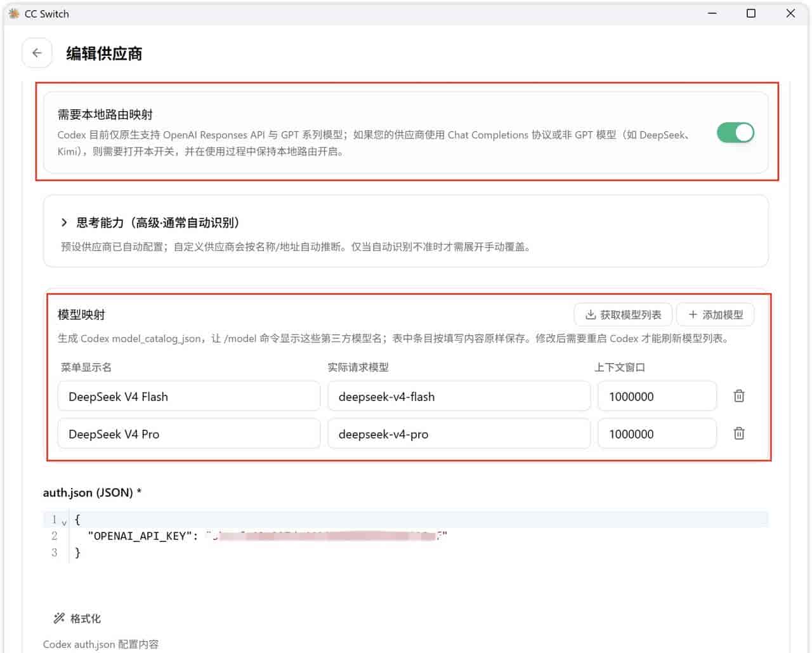The height and width of the screenshot is (653, 812).
Task: Click the 思考能力（高级·通常自动识别）heading
Action: click(x=158, y=223)
